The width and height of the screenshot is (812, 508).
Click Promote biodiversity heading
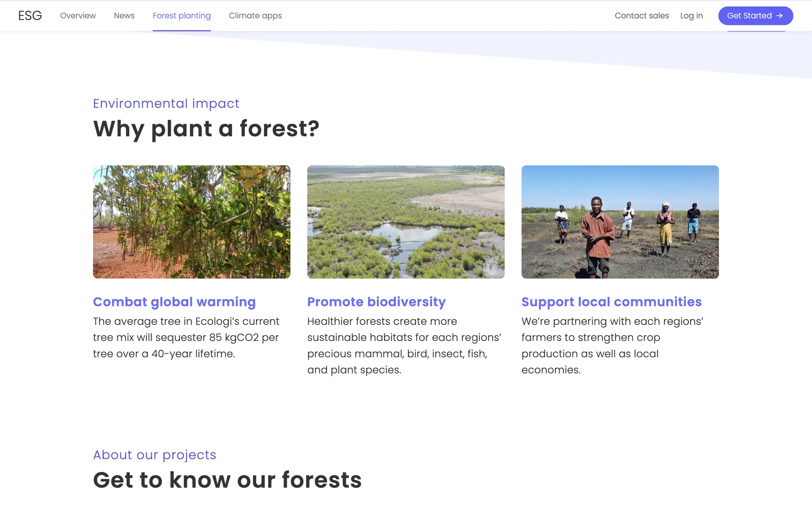click(376, 302)
